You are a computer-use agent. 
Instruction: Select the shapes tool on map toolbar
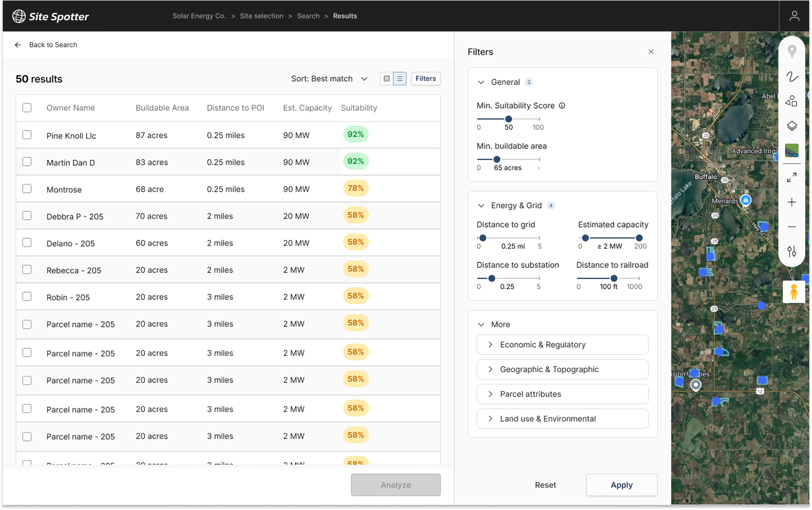click(792, 101)
